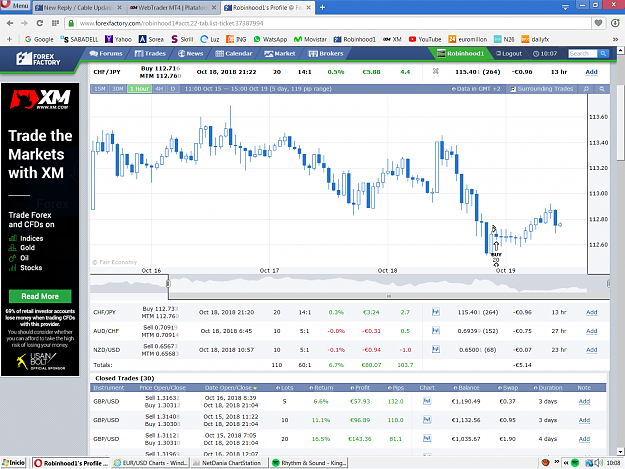The width and height of the screenshot is (625, 469).
Task: Open the News menu
Action: (191, 53)
